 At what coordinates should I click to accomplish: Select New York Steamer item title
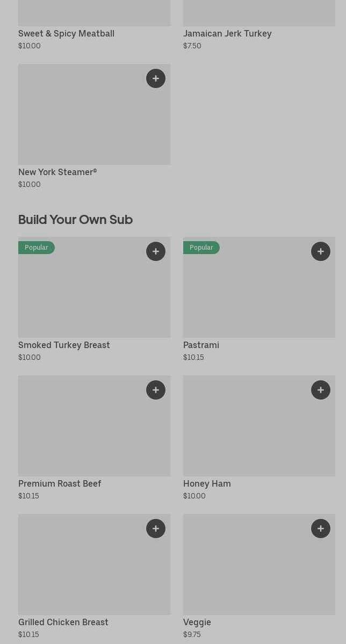coord(57,172)
